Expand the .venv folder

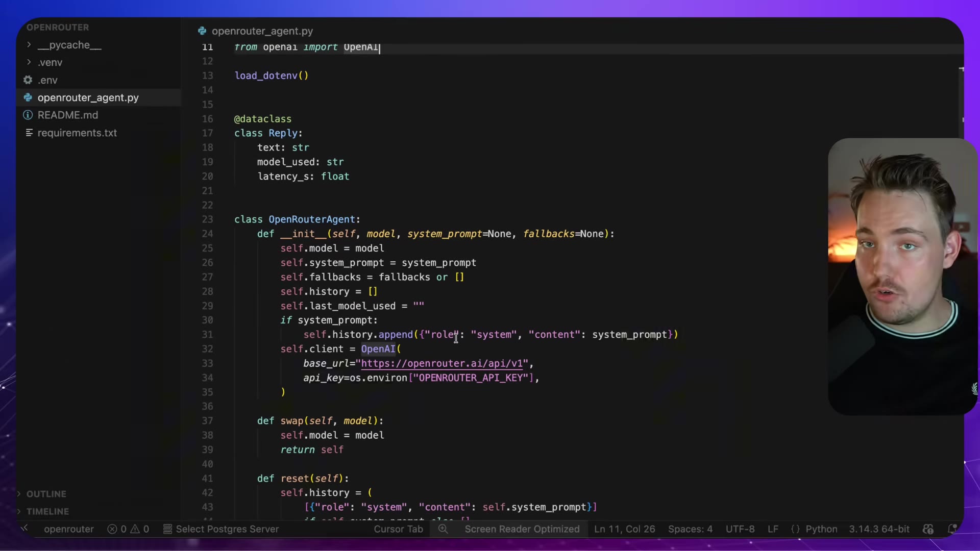tap(29, 62)
